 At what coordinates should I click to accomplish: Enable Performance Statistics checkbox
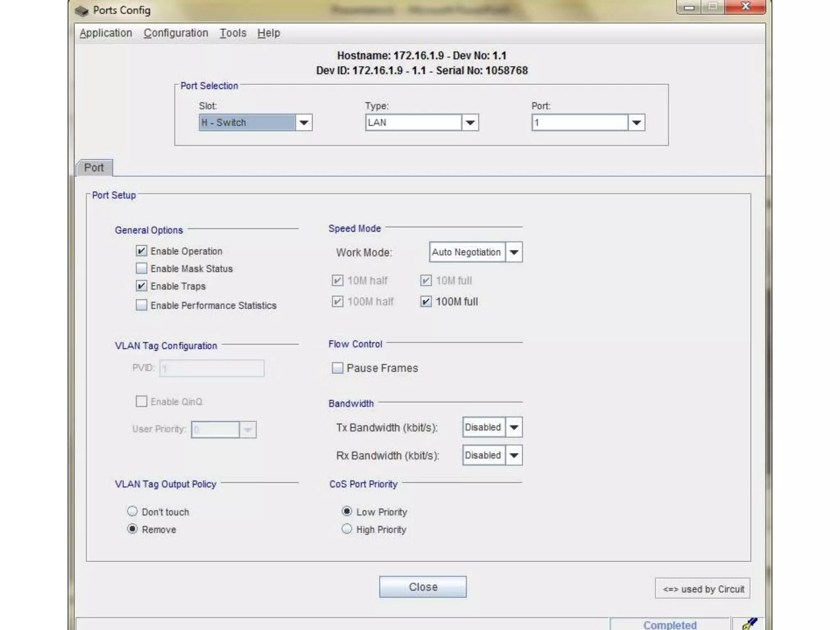141,305
